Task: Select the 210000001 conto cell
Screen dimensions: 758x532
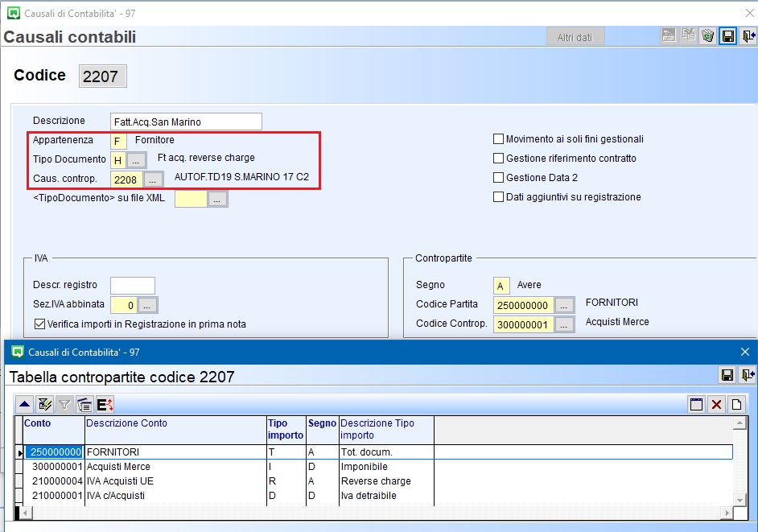Action: tap(54, 496)
